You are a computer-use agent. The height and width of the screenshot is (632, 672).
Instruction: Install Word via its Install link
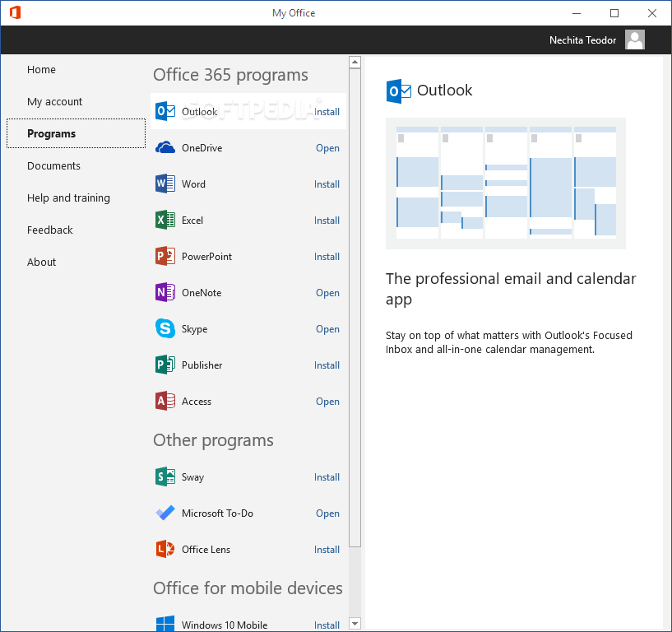coord(327,184)
